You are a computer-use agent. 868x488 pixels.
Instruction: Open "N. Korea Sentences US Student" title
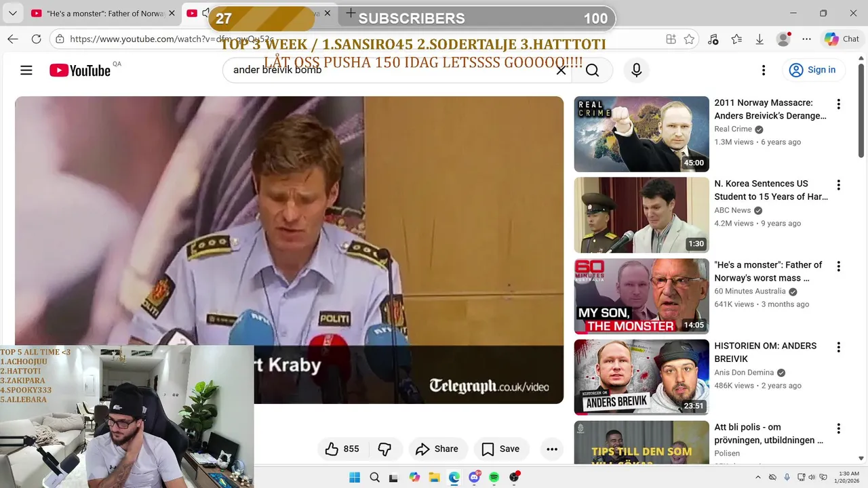click(771, 190)
